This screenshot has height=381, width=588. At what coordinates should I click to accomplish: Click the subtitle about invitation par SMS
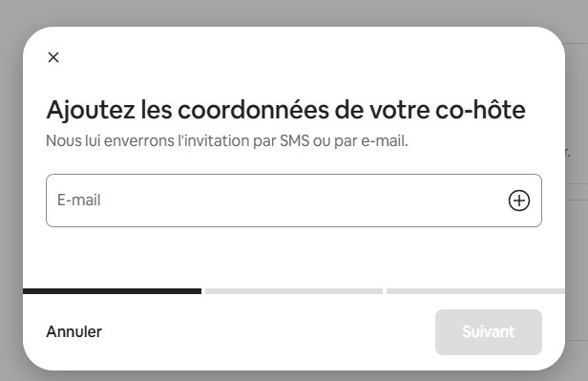227,141
